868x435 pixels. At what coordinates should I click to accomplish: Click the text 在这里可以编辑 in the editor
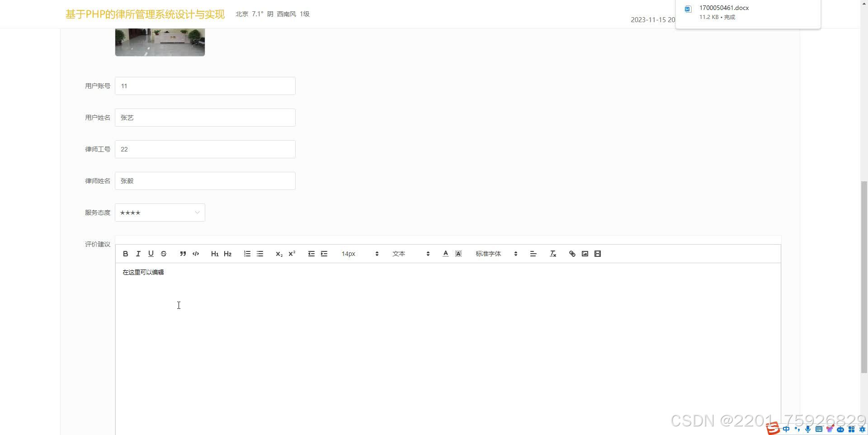click(143, 272)
